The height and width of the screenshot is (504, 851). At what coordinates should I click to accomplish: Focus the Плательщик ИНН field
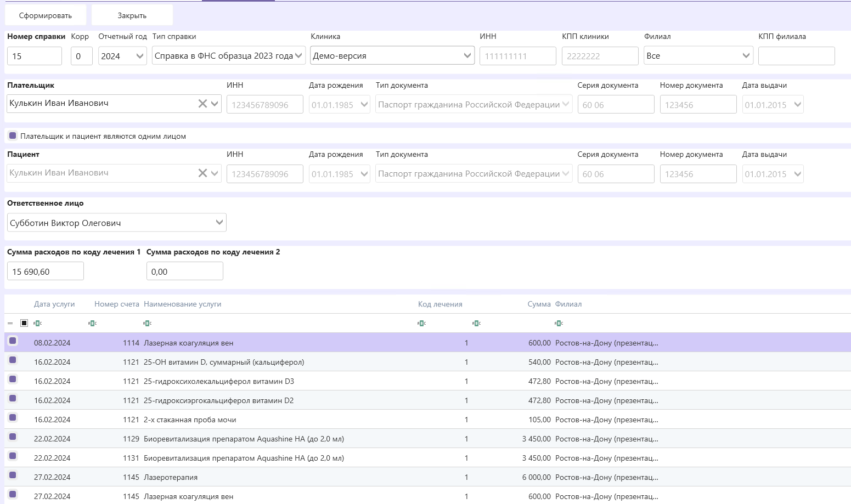pos(265,105)
